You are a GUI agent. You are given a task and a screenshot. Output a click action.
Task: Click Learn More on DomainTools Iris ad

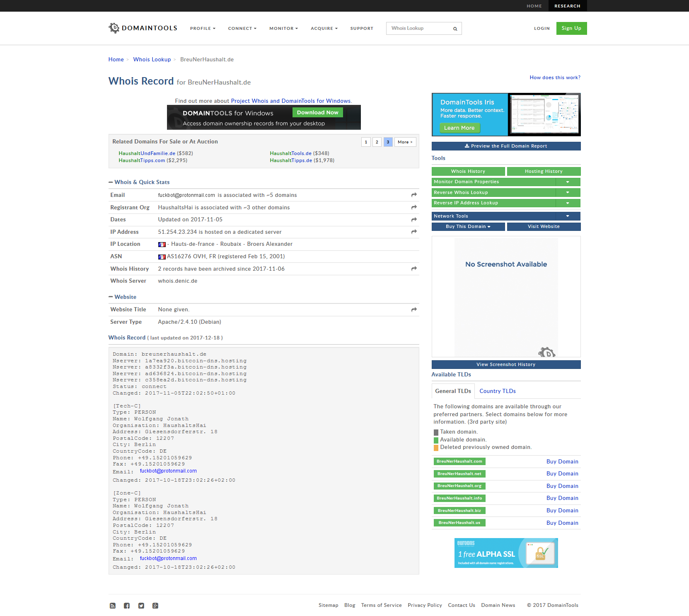click(459, 128)
